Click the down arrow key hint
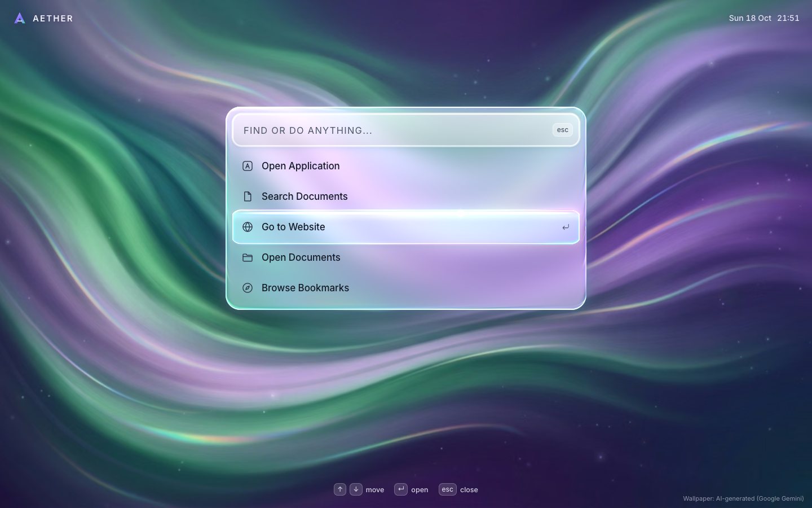 coord(356,489)
